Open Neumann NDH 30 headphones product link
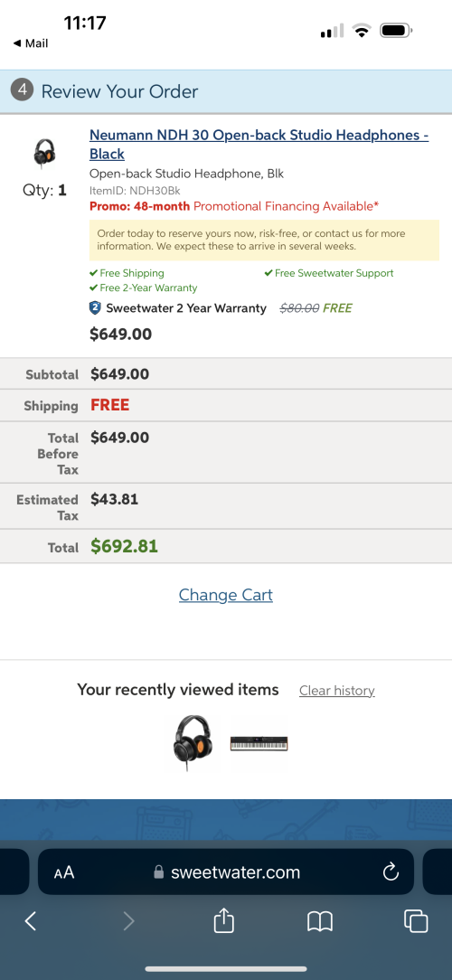The image size is (452, 980). pyautogui.click(x=259, y=145)
